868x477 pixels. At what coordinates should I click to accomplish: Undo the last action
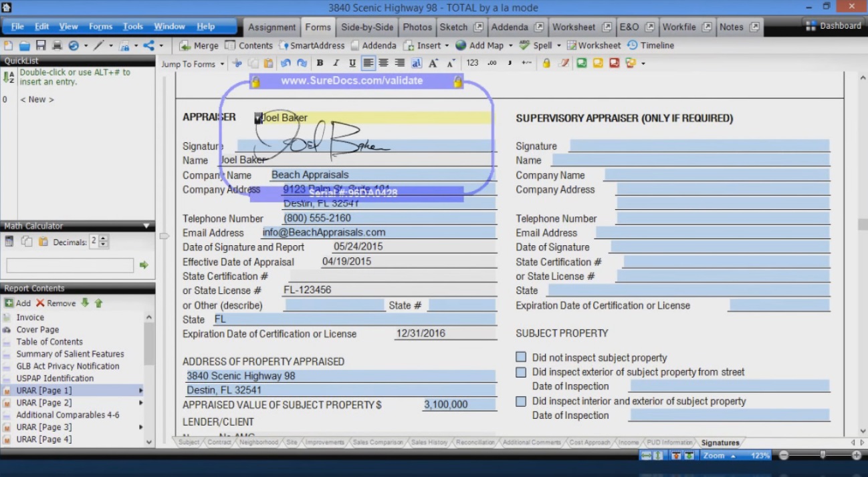[286, 63]
